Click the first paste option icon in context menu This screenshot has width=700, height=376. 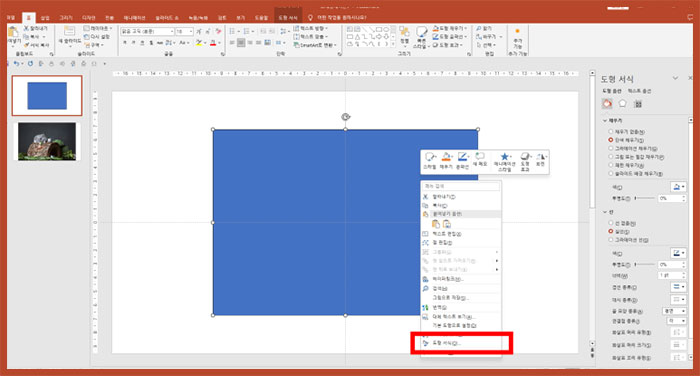click(436, 224)
